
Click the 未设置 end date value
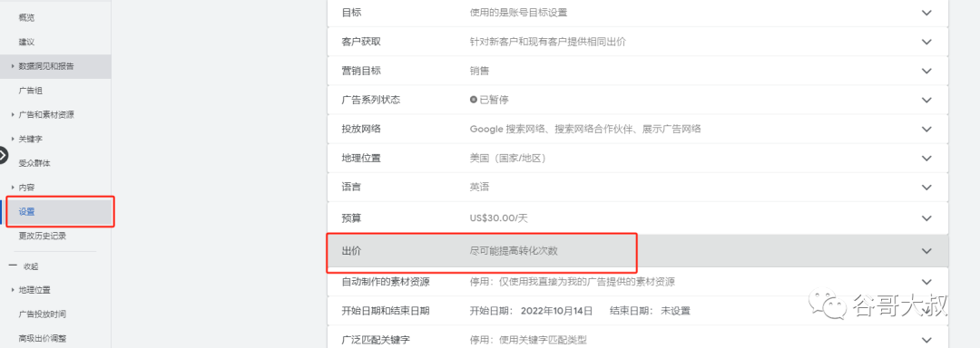tap(675, 311)
